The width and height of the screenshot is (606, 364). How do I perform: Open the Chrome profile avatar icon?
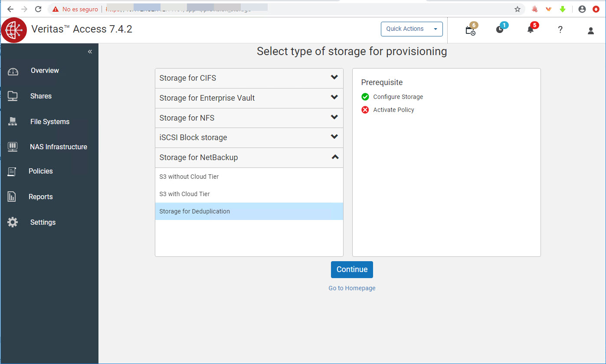pos(582,9)
